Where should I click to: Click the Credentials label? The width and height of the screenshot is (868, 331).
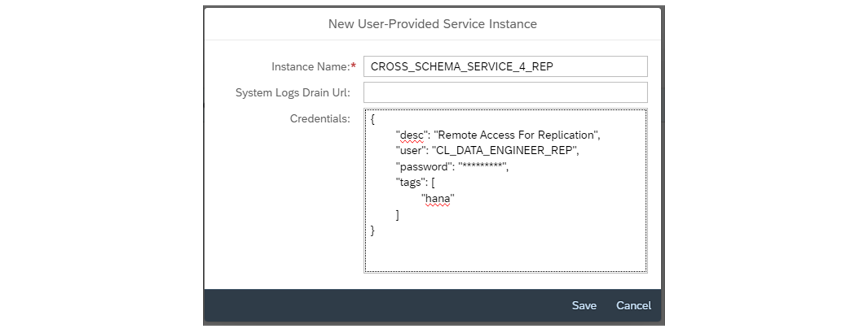tap(320, 119)
